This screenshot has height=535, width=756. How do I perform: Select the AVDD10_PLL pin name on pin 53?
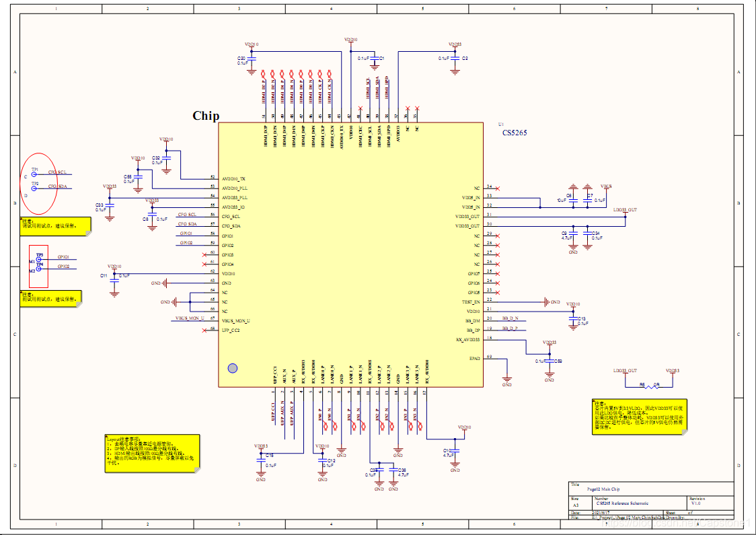(x=235, y=188)
